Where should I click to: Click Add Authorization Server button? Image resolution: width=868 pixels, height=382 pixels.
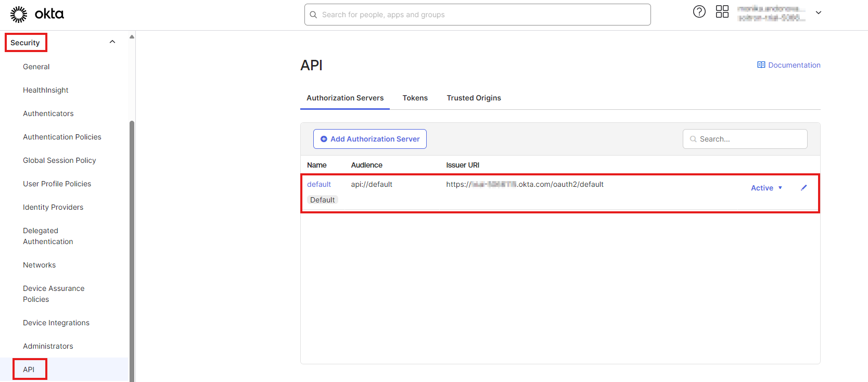[x=370, y=139]
